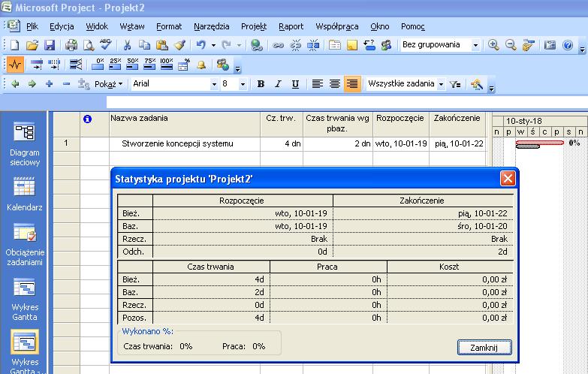Align text to the left
The width and height of the screenshot is (588, 374).
(x=317, y=84)
